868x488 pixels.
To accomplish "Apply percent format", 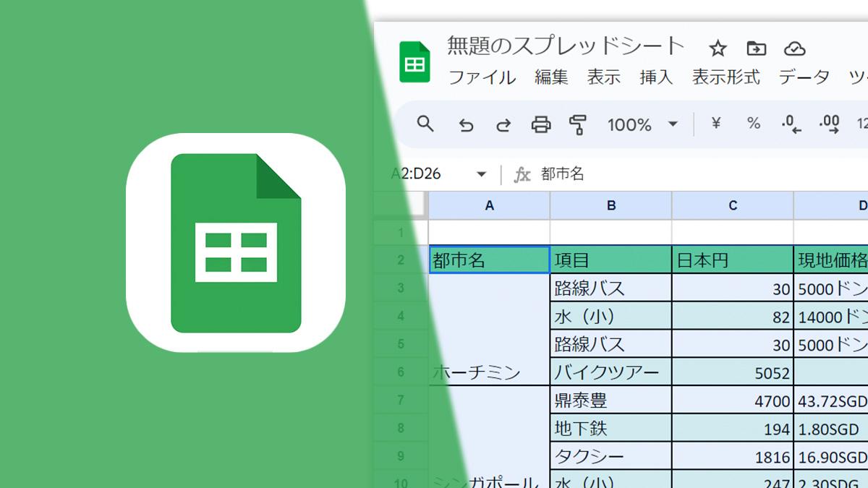I will pyautogui.click(x=754, y=124).
